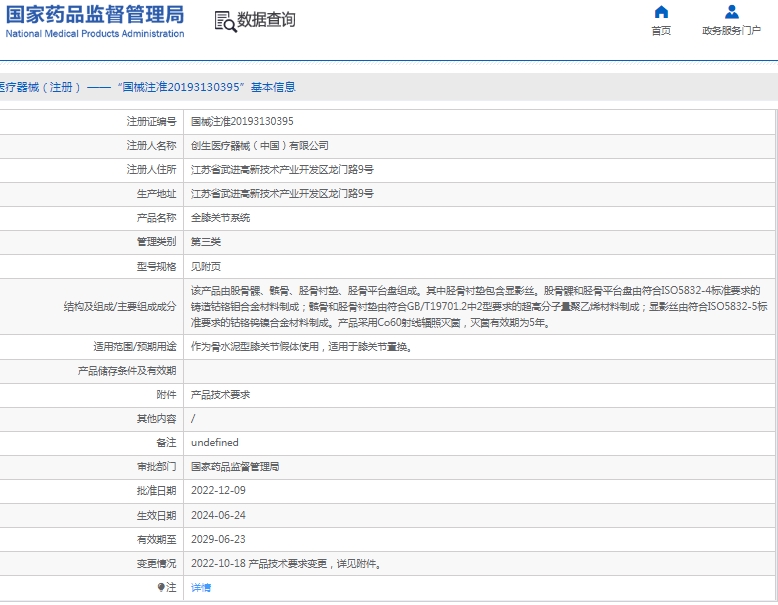
Task: Click the home icon above 首页
Action: [661, 12]
